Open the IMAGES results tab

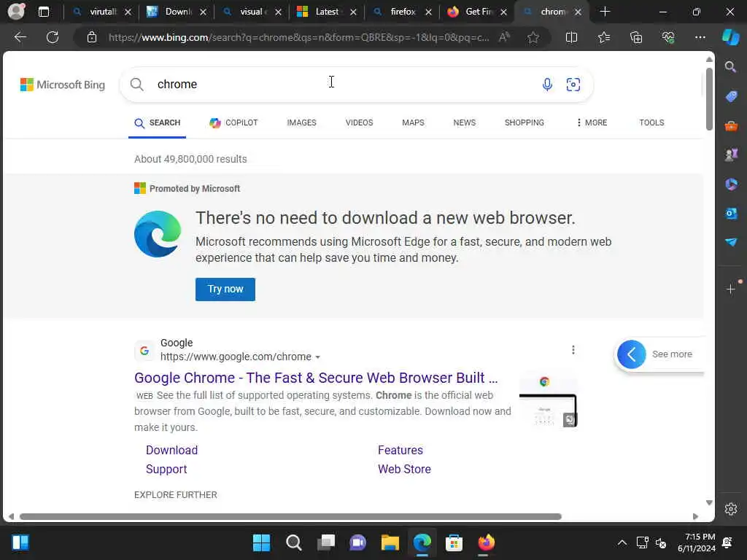301,122
